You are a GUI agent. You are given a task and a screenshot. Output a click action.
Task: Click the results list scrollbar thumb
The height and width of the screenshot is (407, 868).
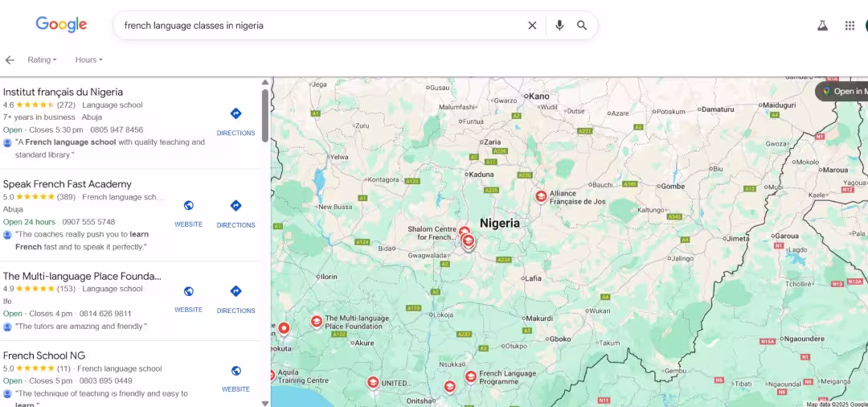click(265, 115)
